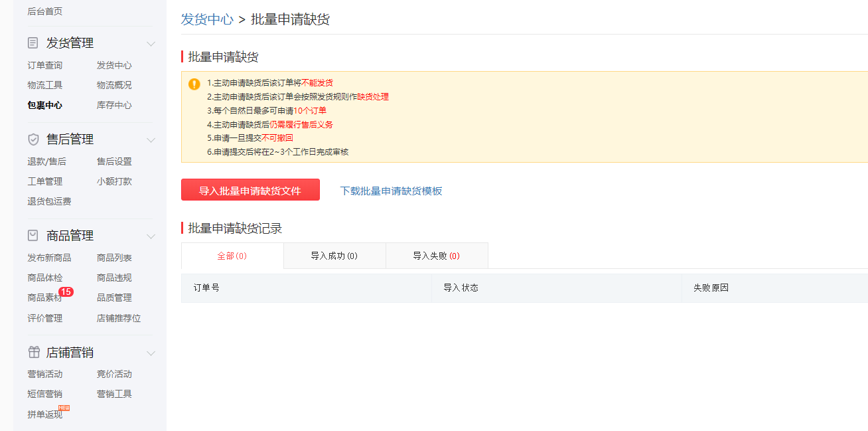Click 售后管理 section header text
Screen dimensions: 868x431
tap(70, 139)
